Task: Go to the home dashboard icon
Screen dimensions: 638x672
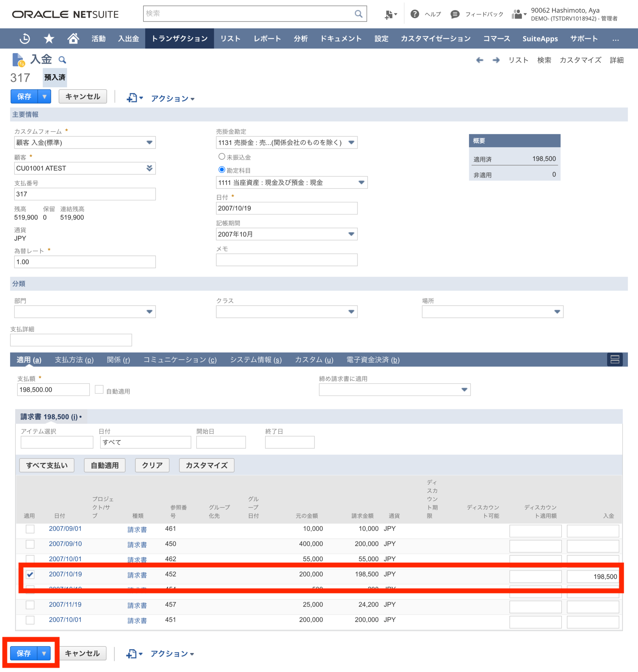Action: (73, 38)
